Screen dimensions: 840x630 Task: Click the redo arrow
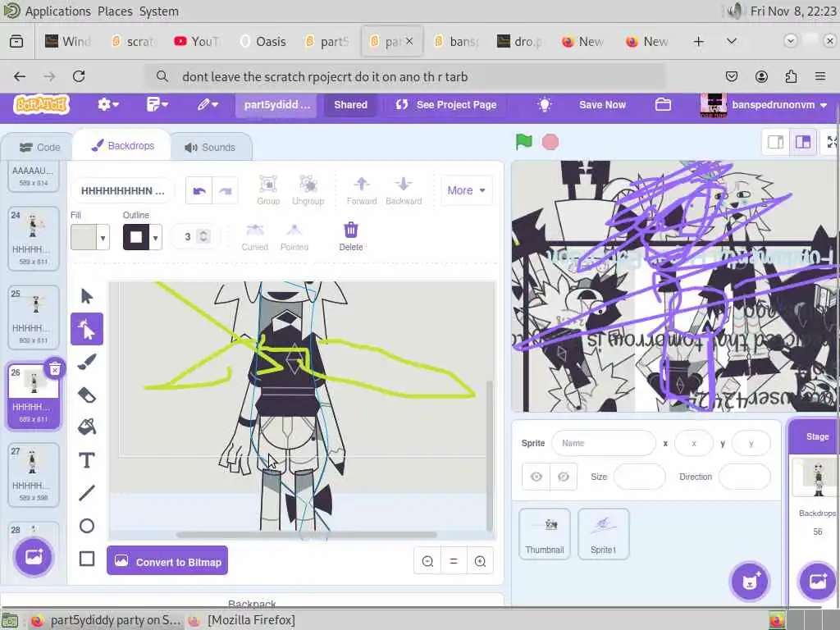(226, 190)
